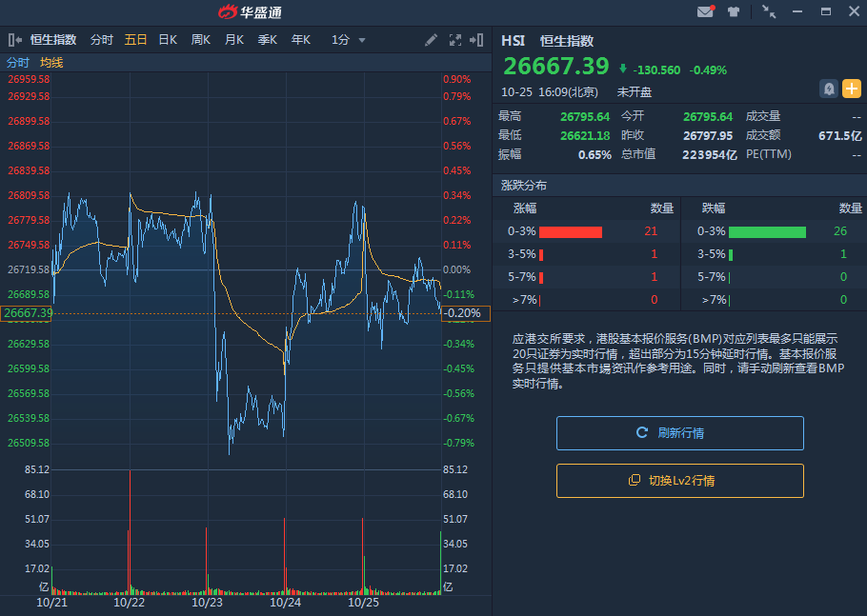
Task: Toggle the 均线 average line legend
Action: [51, 63]
